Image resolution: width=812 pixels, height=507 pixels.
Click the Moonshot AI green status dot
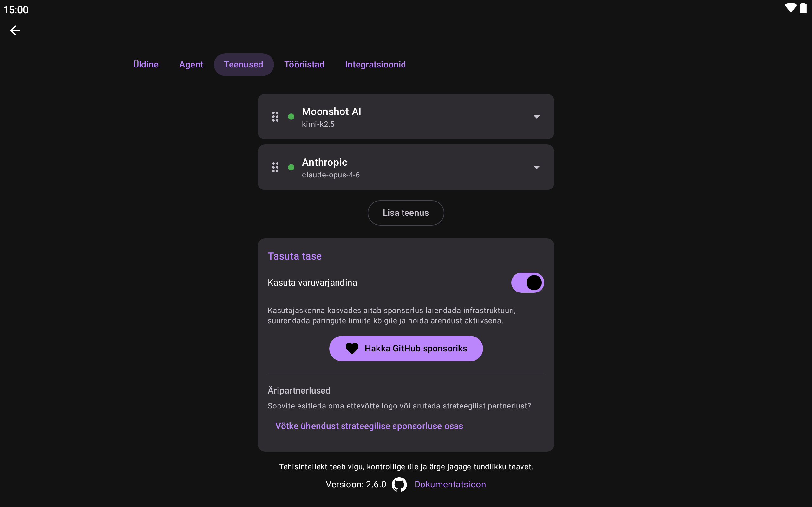(291, 117)
